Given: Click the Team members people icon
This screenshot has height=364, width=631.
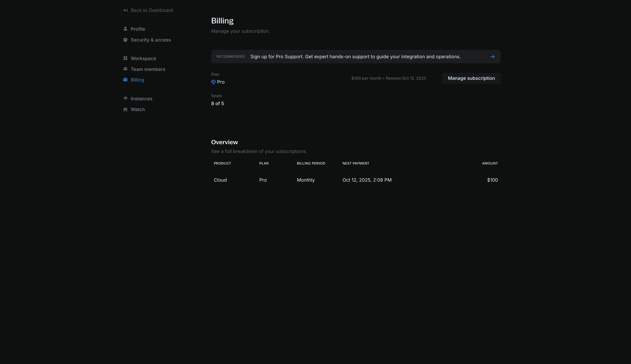Looking at the screenshot, I should [x=125, y=69].
